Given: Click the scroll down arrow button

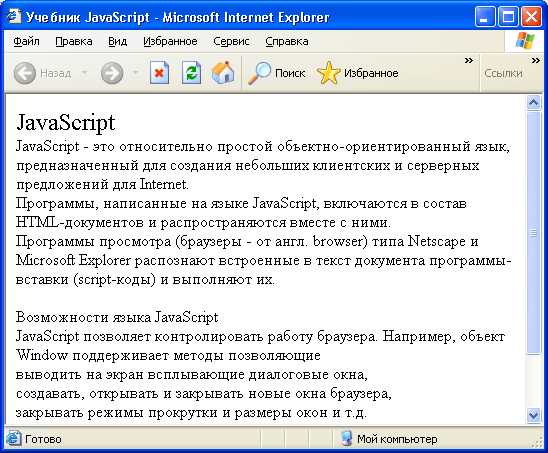Looking at the screenshot, I should point(533,415).
